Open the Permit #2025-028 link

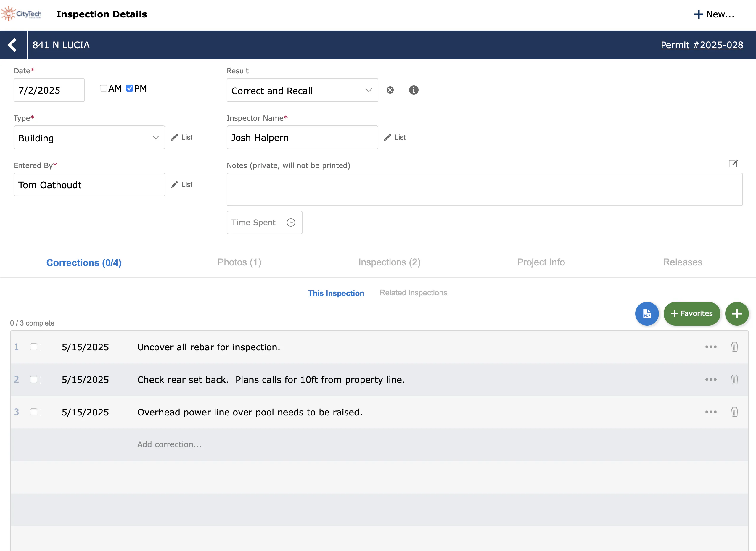point(702,45)
